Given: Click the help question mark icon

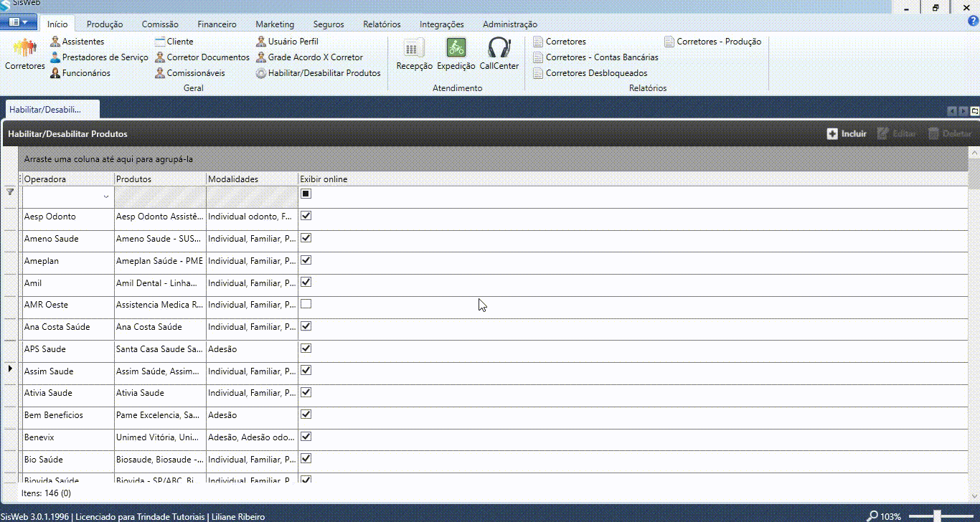Looking at the screenshot, I should (974, 22).
